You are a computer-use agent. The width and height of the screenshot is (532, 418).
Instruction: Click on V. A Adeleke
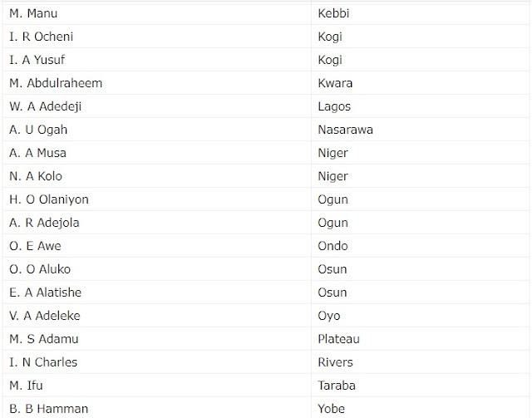tap(45, 316)
